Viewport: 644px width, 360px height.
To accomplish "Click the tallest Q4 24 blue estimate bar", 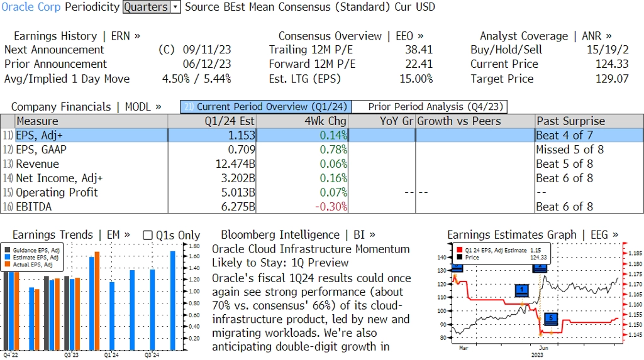I will [173, 300].
